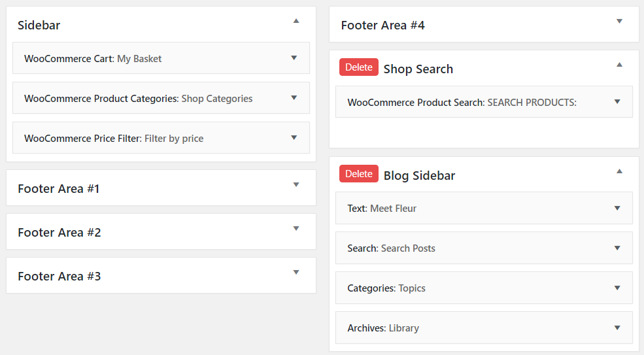
Task: Expand the Search Posts widget arrow
Action: coord(617,248)
